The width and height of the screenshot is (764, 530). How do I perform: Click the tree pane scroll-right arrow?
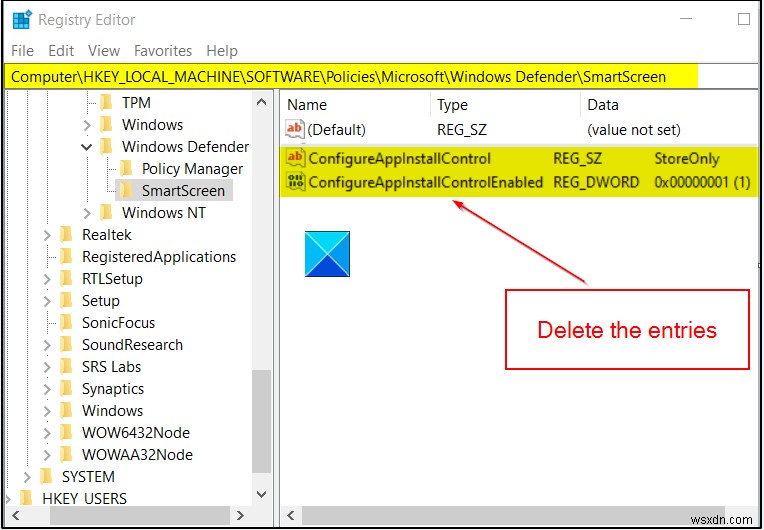240,515
